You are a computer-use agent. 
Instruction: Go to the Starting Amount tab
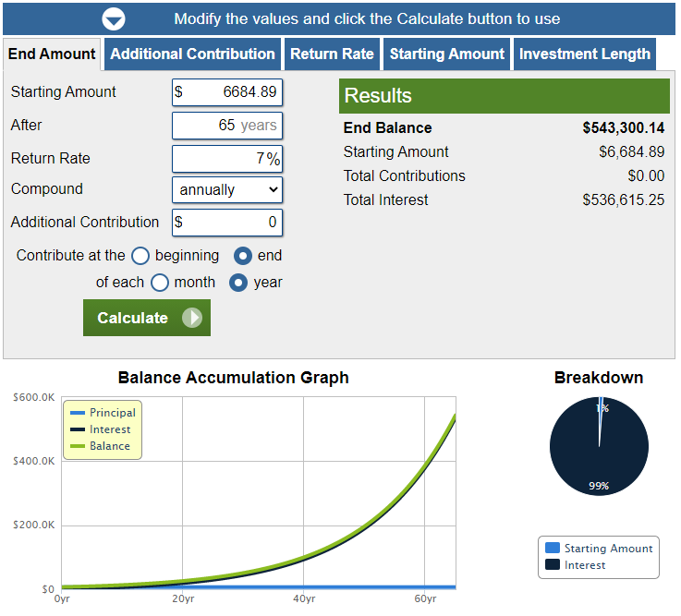(x=446, y=54)
